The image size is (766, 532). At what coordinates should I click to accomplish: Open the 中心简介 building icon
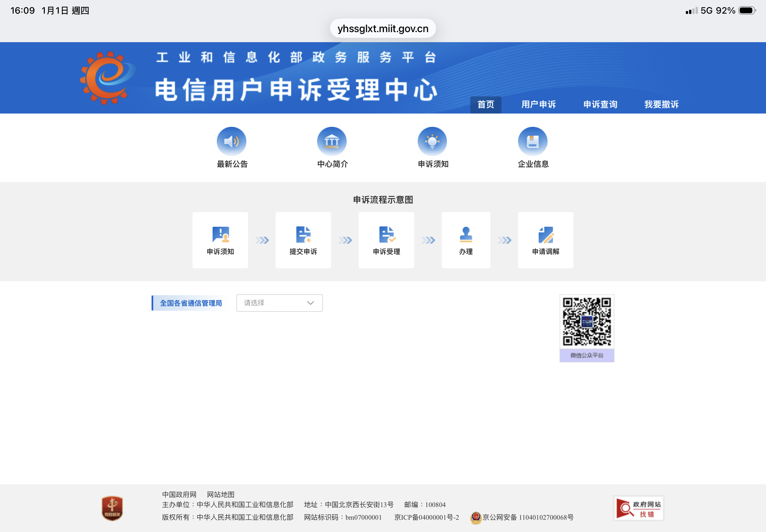point(332,141)
